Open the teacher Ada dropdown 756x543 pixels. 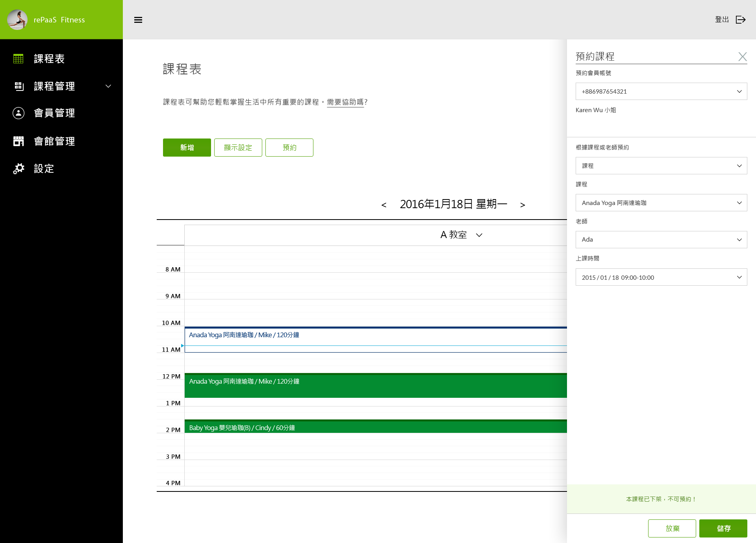[x=661, y=240]
